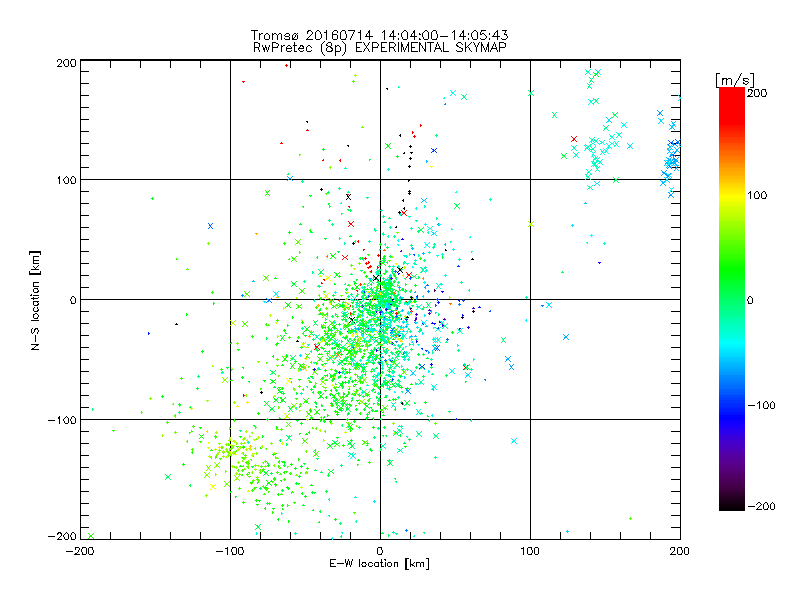Click the plot title "Tromsø 20160714 14:04:00-14:05:43"
The width and height of the screenshot is (800, 600).
379,35
